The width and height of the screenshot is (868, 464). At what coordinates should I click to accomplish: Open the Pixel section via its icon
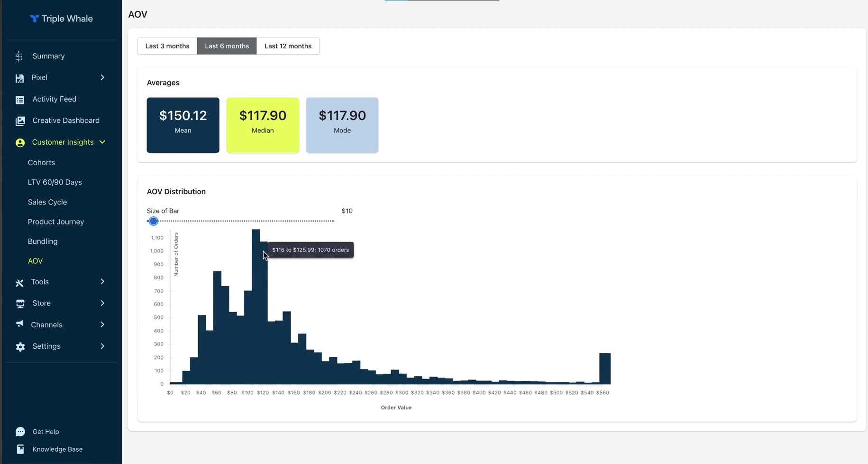[x=20, y=78]
